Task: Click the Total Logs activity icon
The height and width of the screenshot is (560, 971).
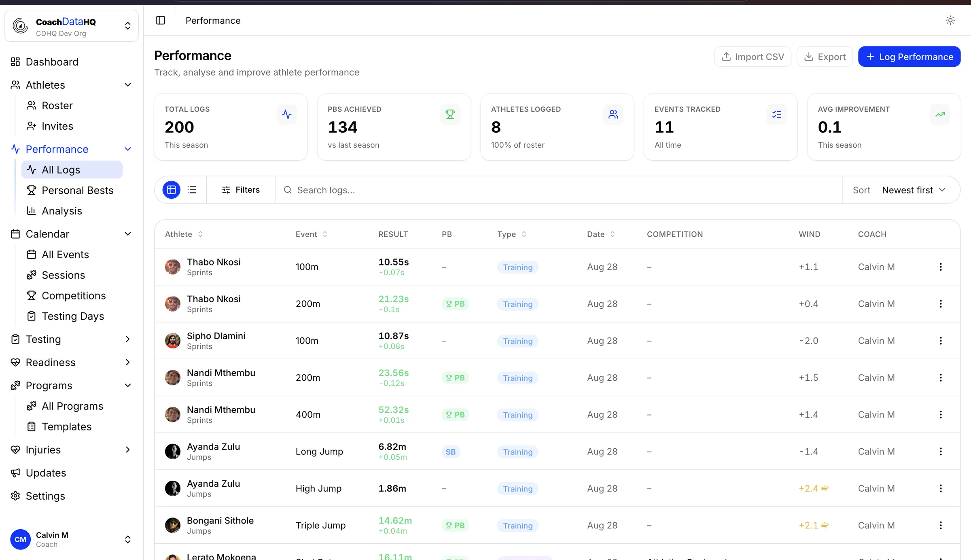Action: 287,115
